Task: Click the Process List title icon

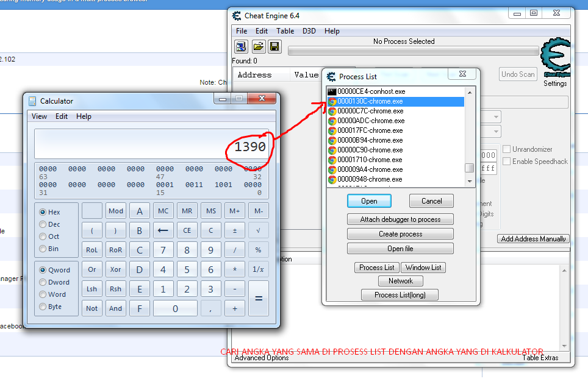Action: (x=331, y=77)
